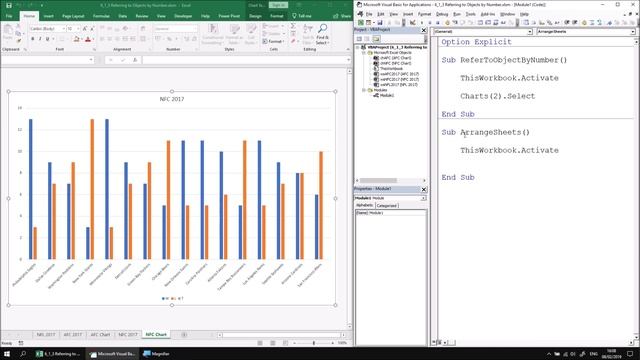
Task: Click Normal view icon in Excel status bar
Action: click(x=260, y=343)
